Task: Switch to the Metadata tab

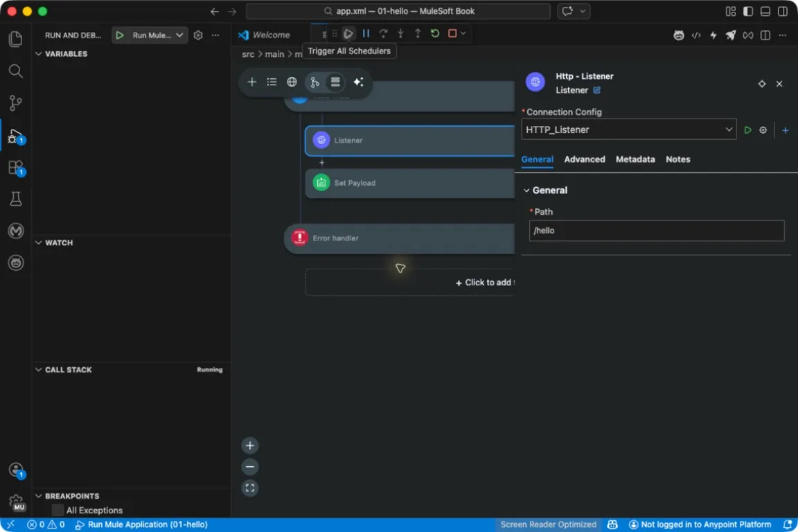Action: tap(635, 159)
